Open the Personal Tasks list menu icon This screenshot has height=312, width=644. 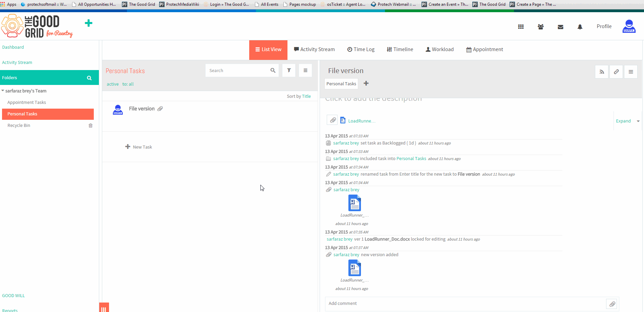pos(305,70)
